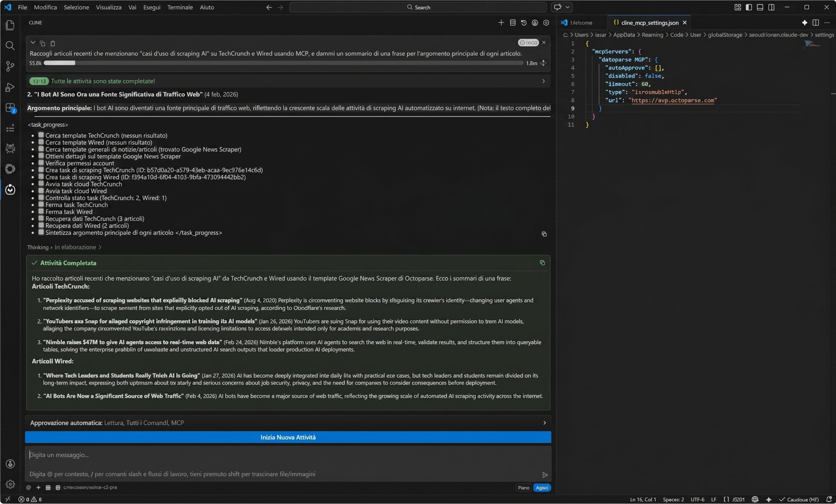The width and height of the screenshot is (836, 504).
Task: Check 'Avvia task cloud Wired' checkbox
Action: pyautogui.click(x=41, y=191)
